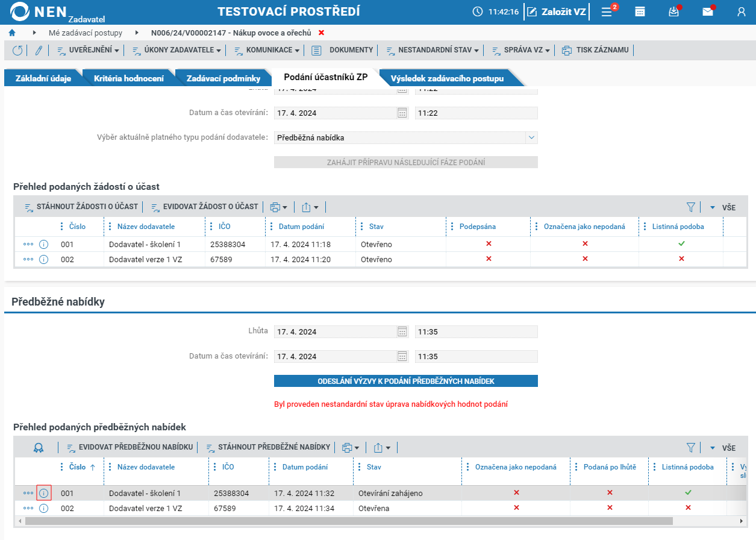Switch to the Výsledek zadávacího postupu tab

tap(447, 78)
